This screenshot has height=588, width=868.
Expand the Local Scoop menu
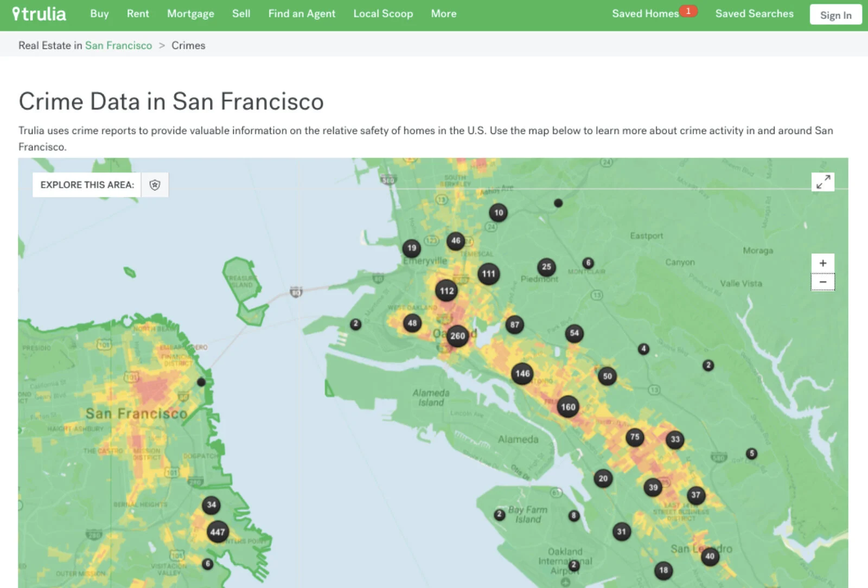click(x=383, y=14)
